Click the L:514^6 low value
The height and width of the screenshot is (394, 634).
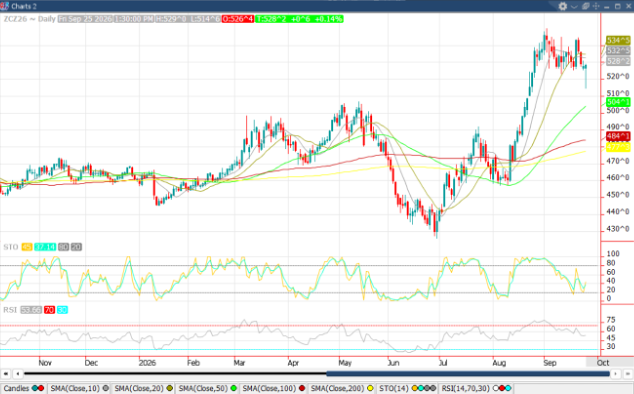click(x=205, y=19)
